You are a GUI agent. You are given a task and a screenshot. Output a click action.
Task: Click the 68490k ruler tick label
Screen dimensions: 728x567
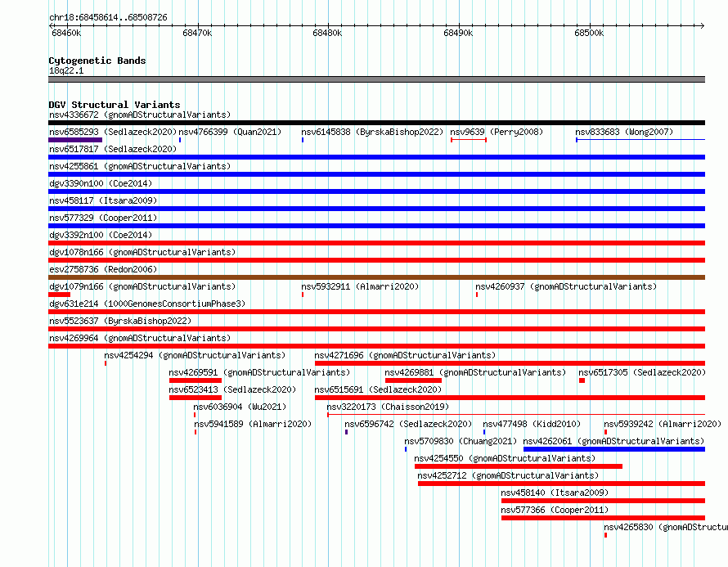tap(458, 33)
